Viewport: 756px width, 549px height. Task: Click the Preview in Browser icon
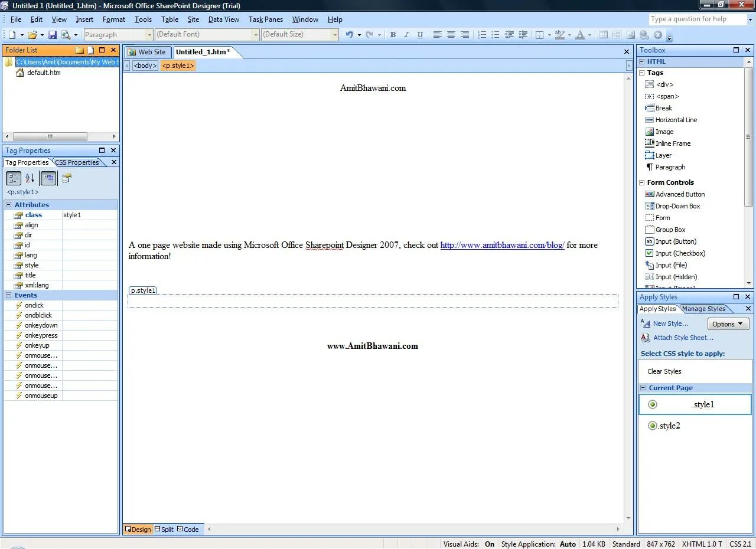(x=66, y=35)
